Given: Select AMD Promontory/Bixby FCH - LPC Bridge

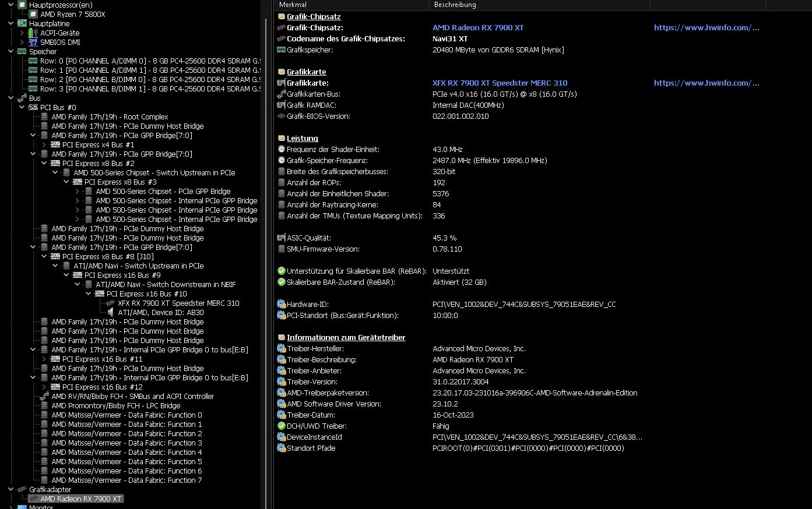Looking at the screenshot, I should pyautogui.click(x=116, y=405).
